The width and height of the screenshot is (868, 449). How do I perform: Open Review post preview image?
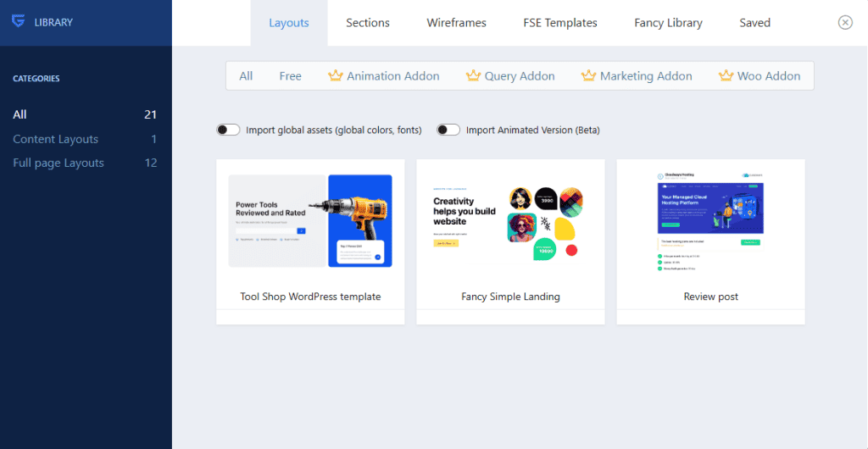point(711,221)
